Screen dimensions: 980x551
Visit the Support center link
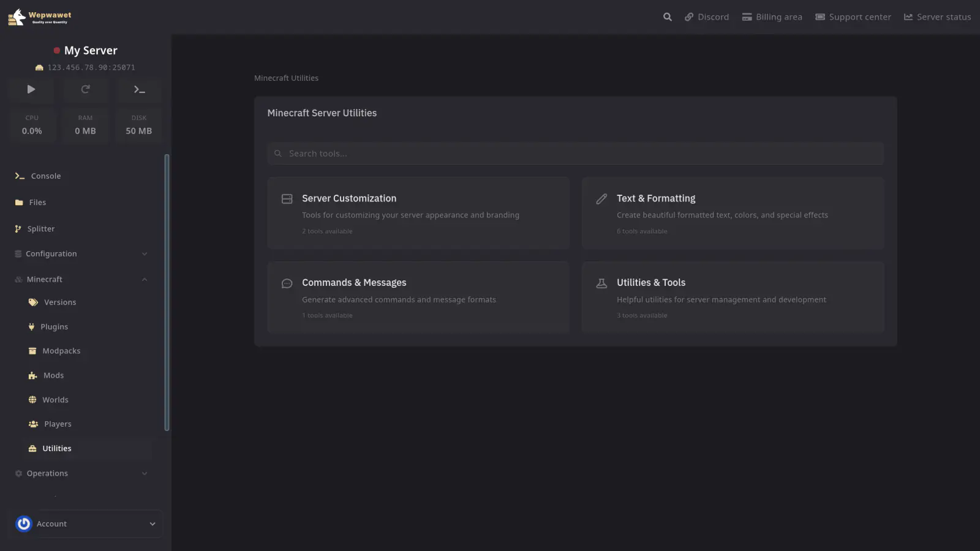[853, 17]
